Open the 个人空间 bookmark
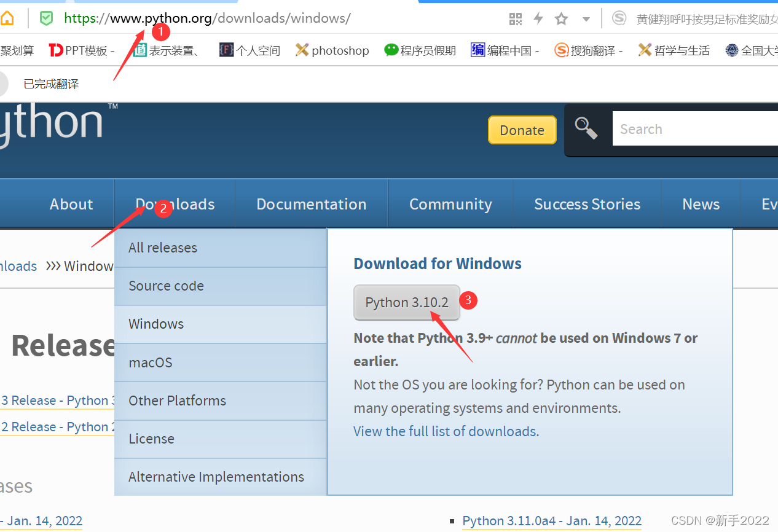 click(x=250, y=50)
